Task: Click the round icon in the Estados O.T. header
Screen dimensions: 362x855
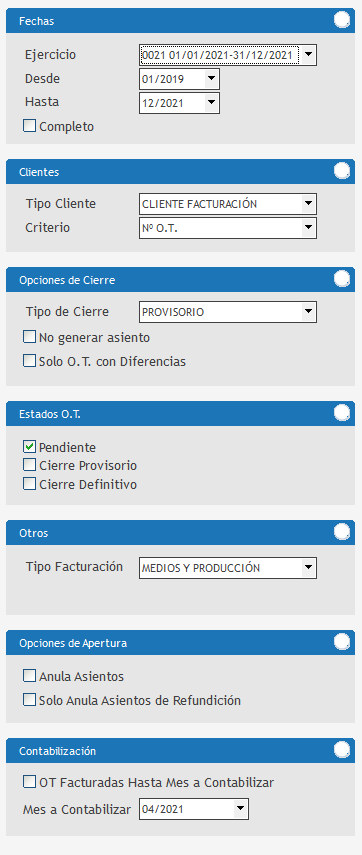Action: point(342,413)
